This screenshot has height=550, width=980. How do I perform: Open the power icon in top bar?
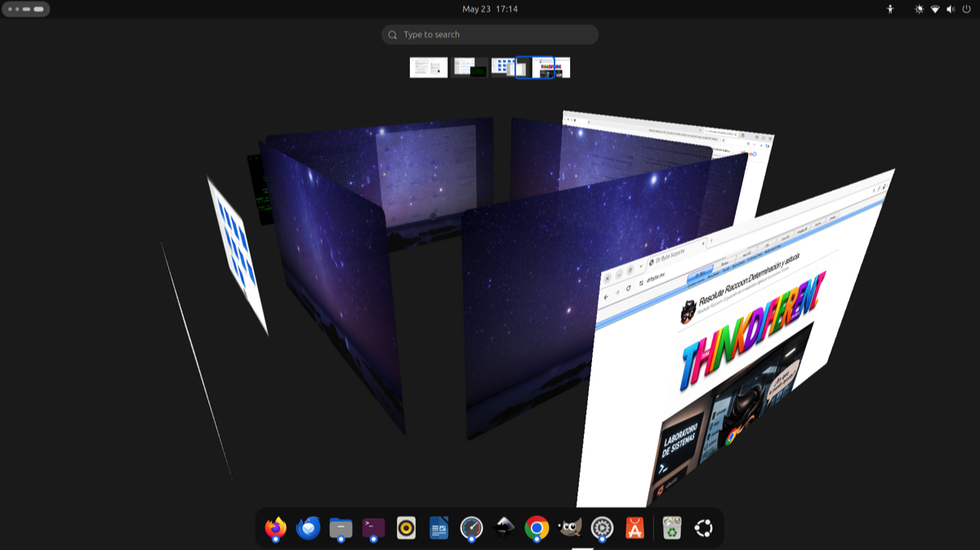click(966, 9)
